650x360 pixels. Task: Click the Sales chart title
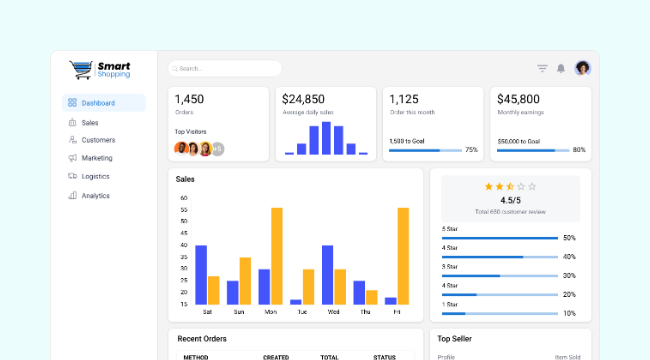185,179
